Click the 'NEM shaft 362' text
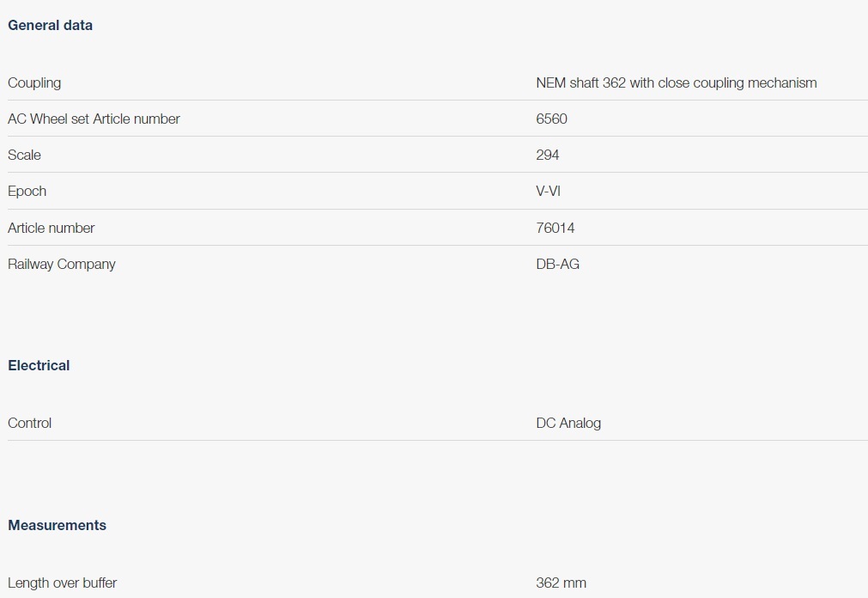Image resolution: width=868 pixels, height=598 pixels. [580, 82]
